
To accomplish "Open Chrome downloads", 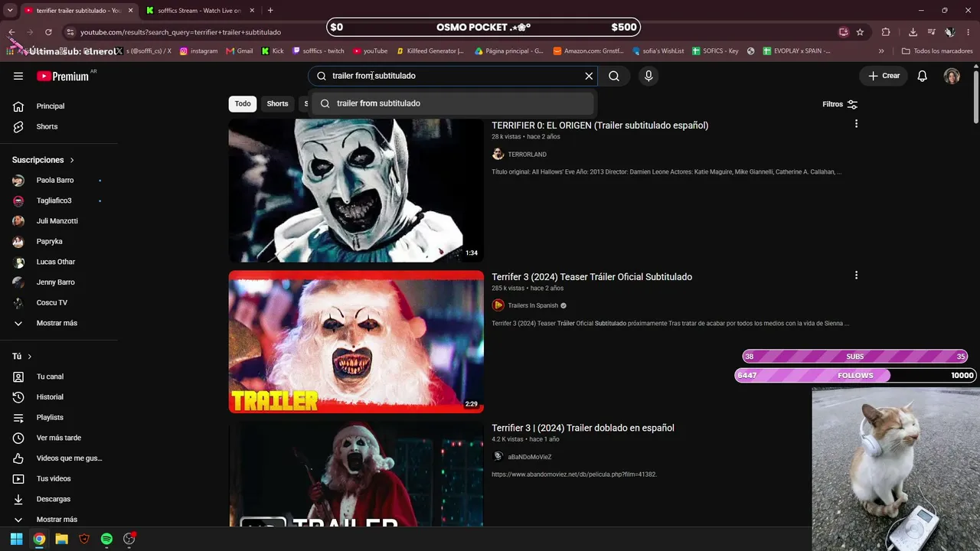I will point(913,32).
